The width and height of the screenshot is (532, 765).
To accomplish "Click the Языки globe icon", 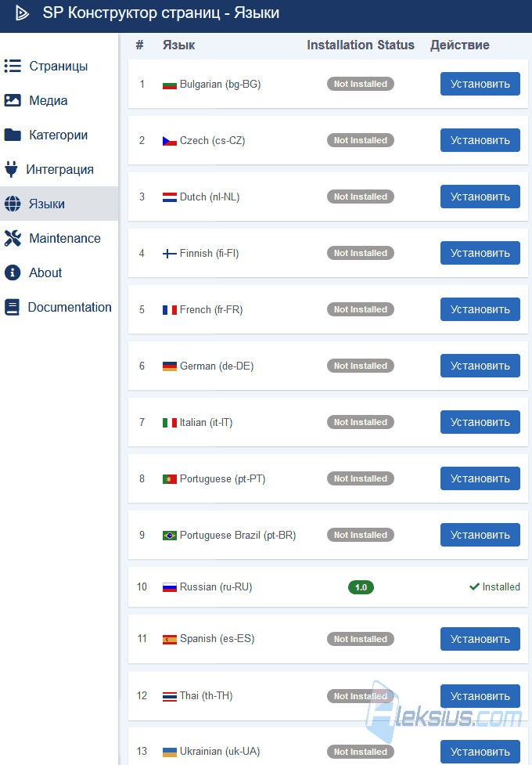I will coord(13,204).
